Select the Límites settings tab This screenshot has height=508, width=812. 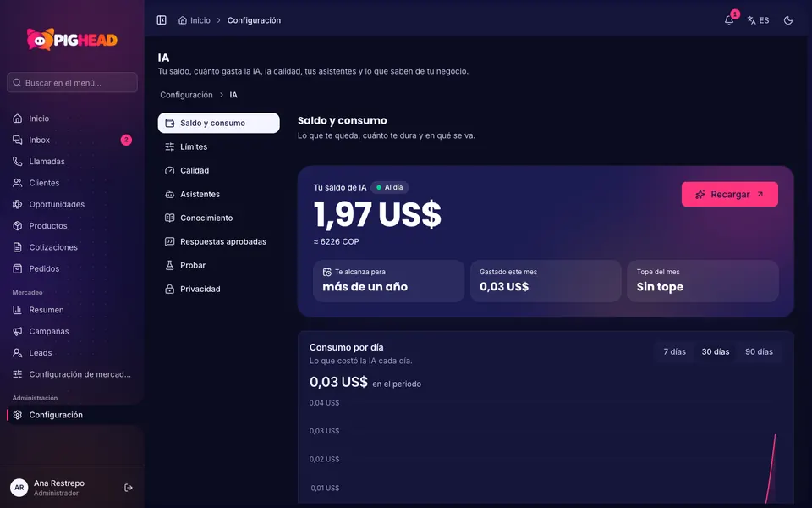pyautogui.click(x=218, y=146)
